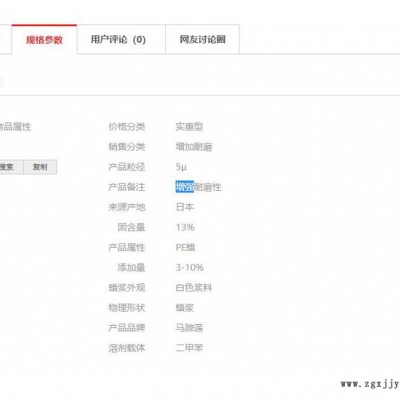
Task: Click the 溶剂载体 label
Action: (127, 348)
